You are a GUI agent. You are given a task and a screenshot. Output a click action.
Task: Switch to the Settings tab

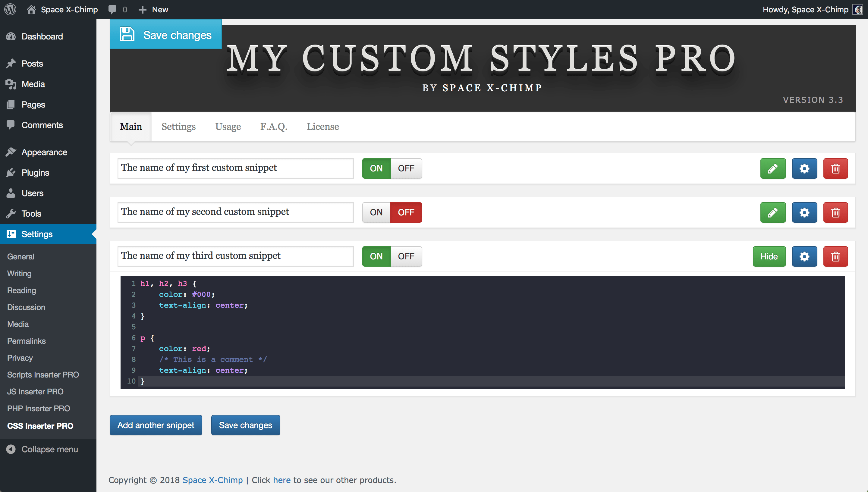178,126
